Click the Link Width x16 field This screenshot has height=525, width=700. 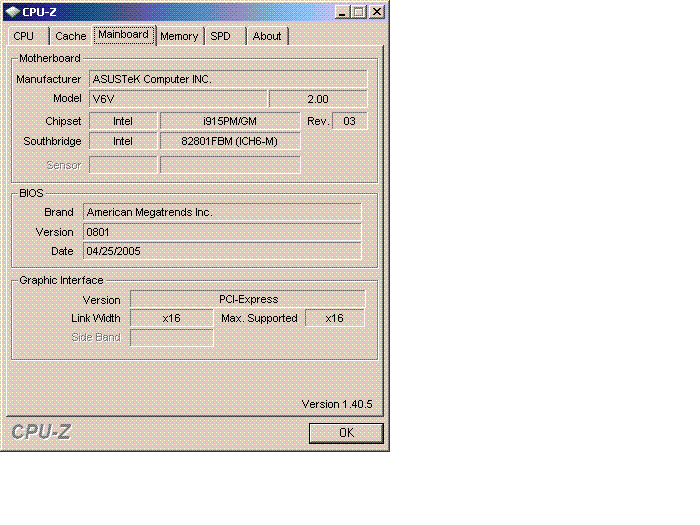click(171, 318)
